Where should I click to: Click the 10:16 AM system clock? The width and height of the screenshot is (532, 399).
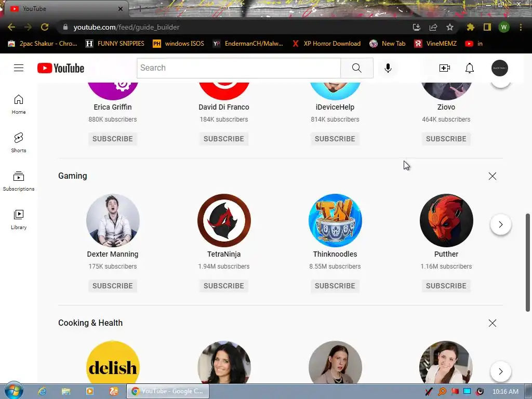click(505, 392)
